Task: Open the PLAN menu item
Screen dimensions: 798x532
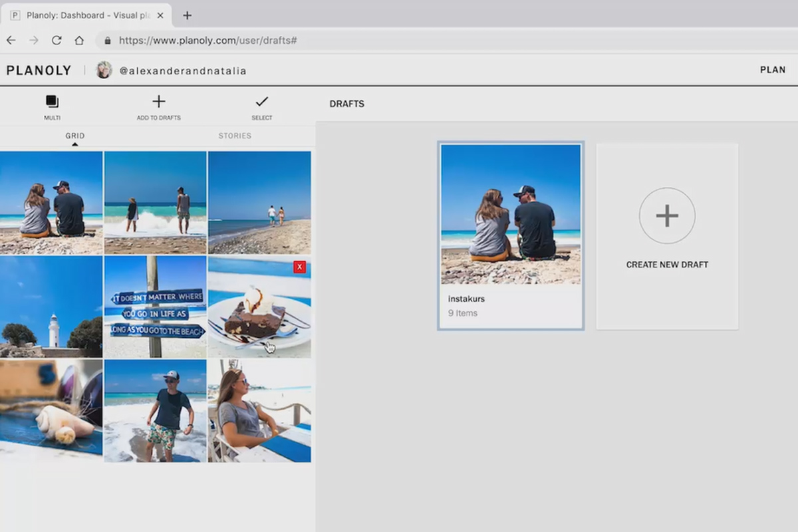Action: tap(773, 70)
